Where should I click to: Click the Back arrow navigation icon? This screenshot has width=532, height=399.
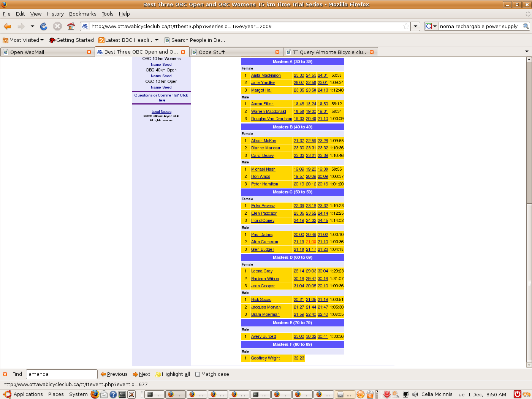tap(8, 26)
